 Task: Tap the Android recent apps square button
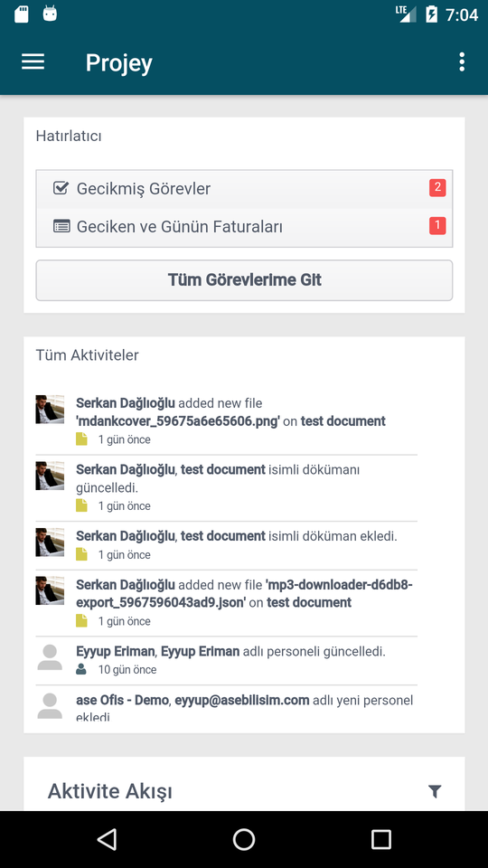[x=380, y=839]
